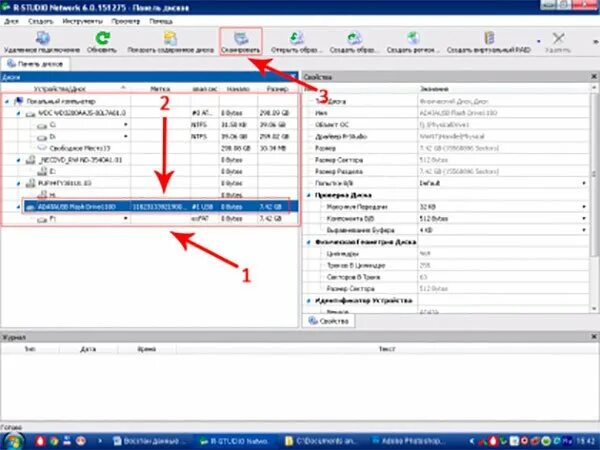Open the dropdown arrow beside C:

coord(126,125)
